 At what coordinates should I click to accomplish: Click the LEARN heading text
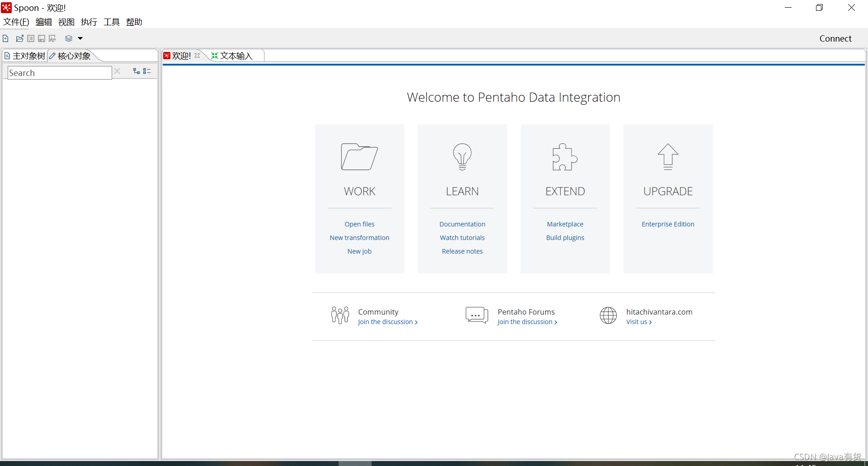coord(462,191)
